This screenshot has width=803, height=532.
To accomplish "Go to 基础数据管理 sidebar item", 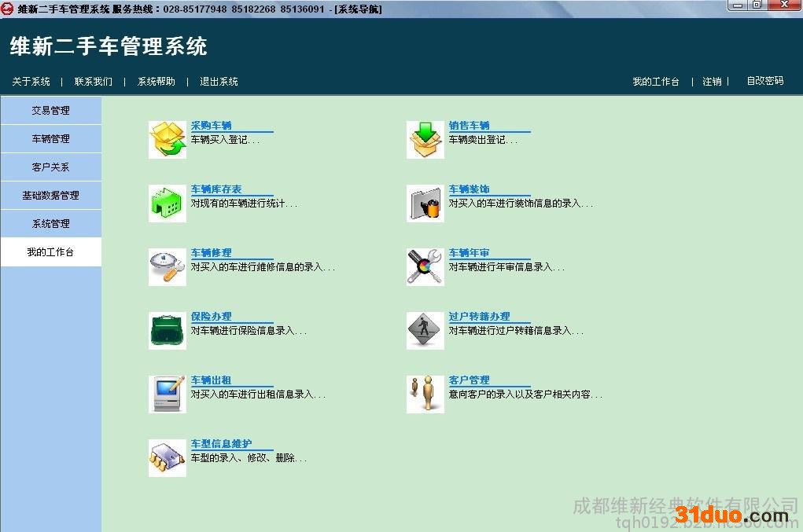I will [51, 196].
